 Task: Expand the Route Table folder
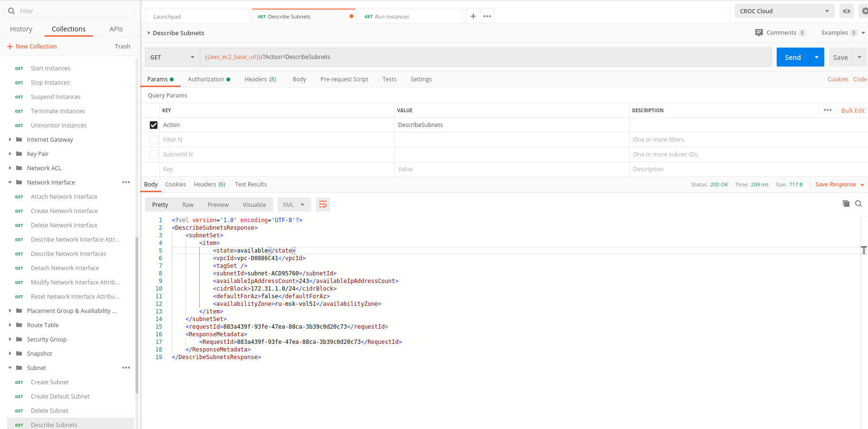(10, 325)
